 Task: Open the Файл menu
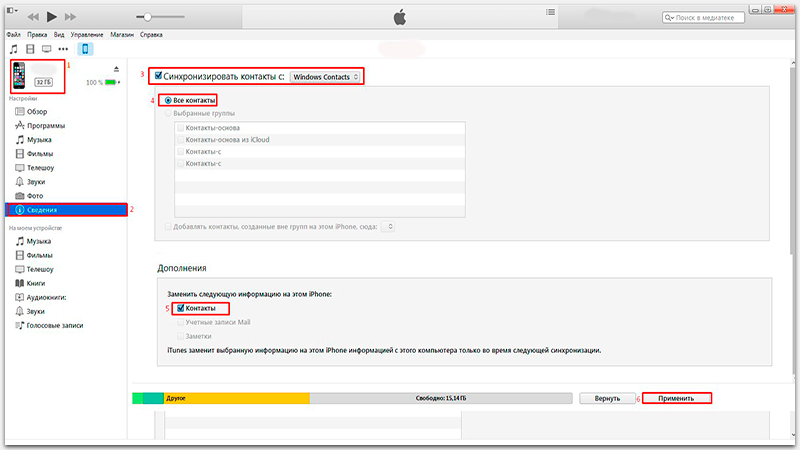(x=14, y=35)
